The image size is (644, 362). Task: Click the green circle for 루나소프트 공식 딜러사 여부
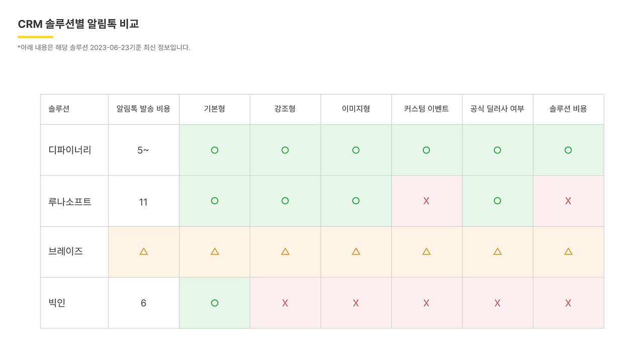tap(497, 201)
